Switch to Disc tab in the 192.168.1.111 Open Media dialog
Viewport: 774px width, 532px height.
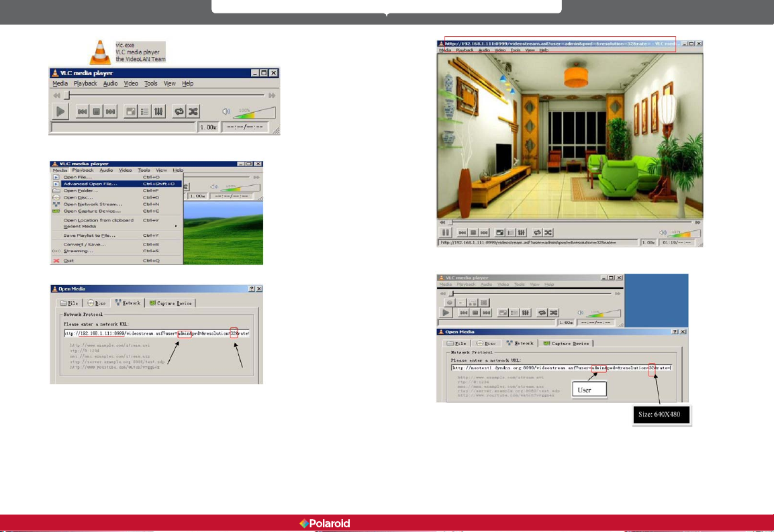click(96, 303)
